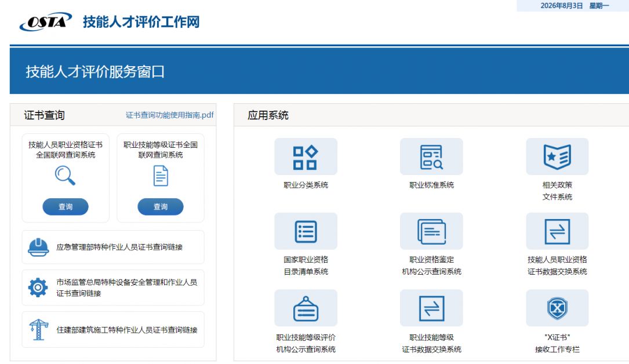629x364 pixels.
Task: Open 市场监管总局特种设备安全管理和作业人员证书查询链接
Action: [x=127, y=287]
